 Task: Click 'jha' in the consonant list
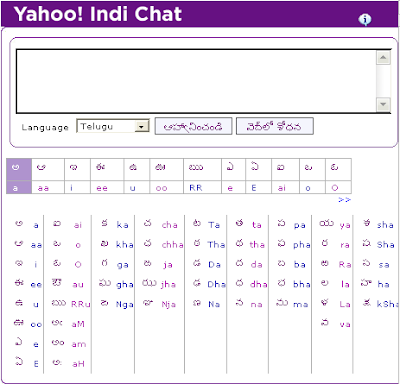tap(168, 285)
